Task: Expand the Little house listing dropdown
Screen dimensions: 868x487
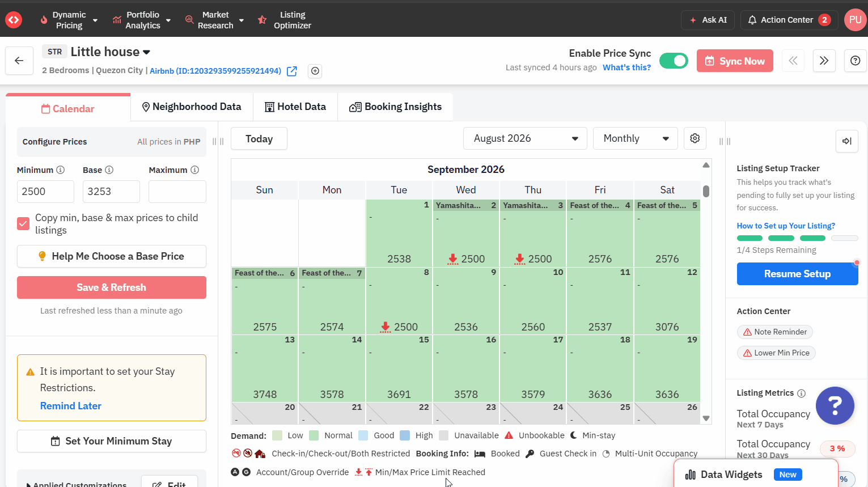Action: coord(146,52)
